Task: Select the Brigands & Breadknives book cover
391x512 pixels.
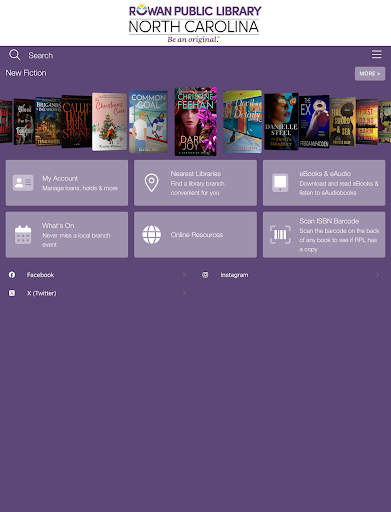Action: pyautogui.click(x=48, y=122)
